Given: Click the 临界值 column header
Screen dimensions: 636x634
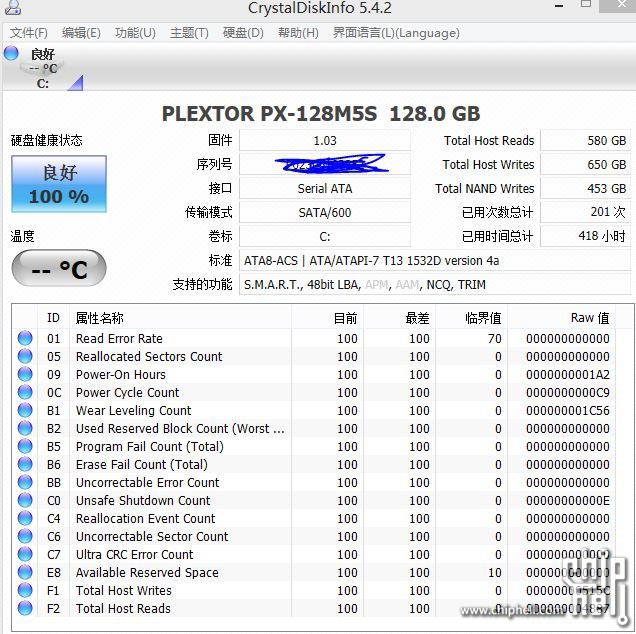Looking at the screenshot, I should [x=472, y=318].
